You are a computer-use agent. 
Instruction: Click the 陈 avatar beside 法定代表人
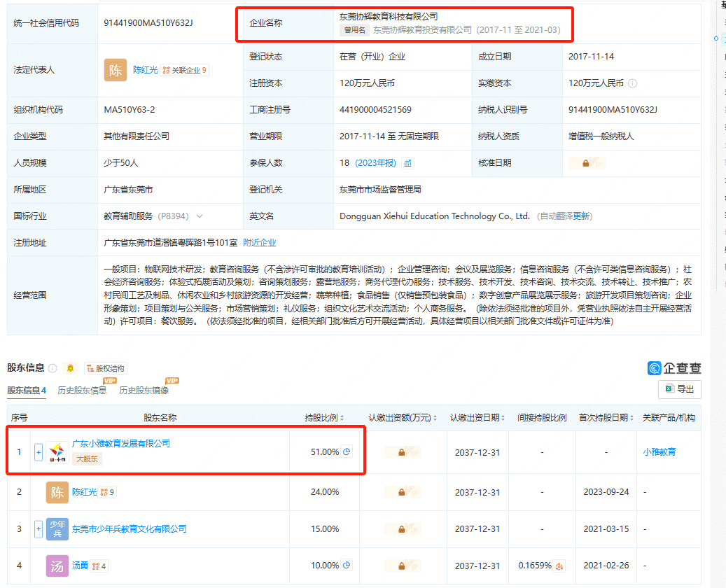(116, 70)
